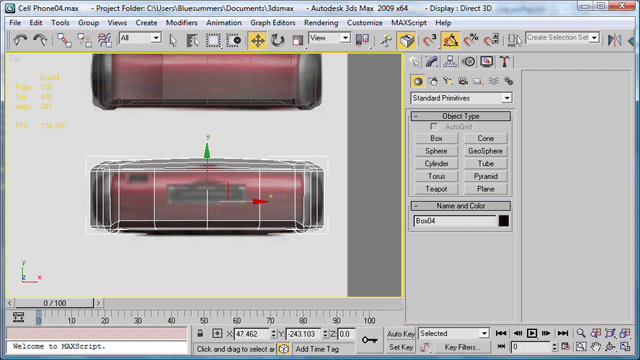Switch to the Modify panel tab
This screenshot has width=640, height=360.
point(432,62)
